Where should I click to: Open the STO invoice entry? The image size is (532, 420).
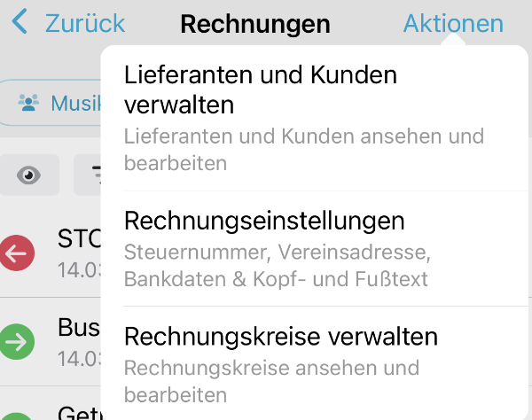click(x=51, y=253)
